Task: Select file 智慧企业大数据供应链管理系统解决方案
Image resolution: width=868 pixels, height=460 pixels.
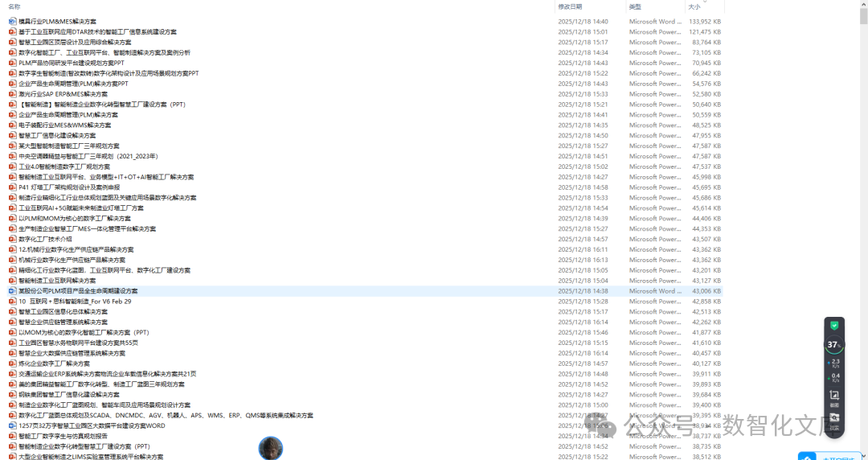Action: pyautogui.click(x=72, y=354)
